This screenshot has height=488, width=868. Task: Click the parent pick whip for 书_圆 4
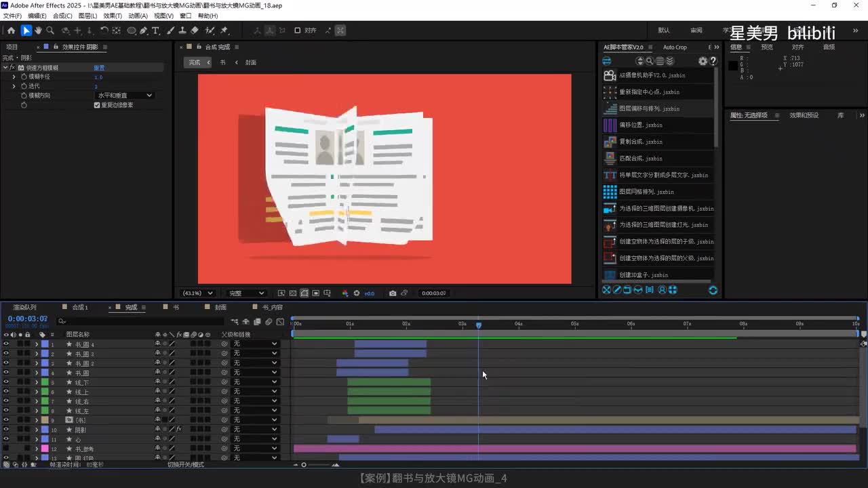click(224, 344)
